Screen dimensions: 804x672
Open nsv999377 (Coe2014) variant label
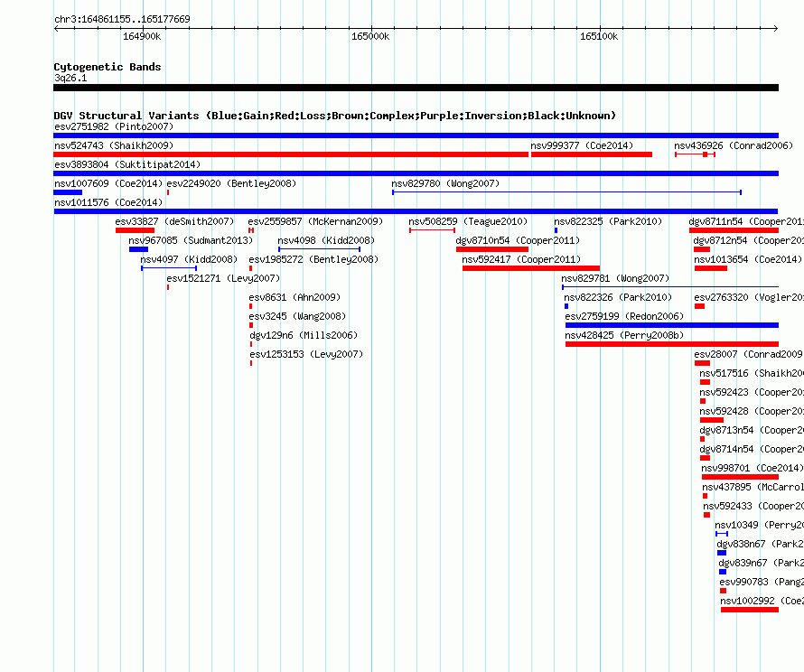pyautogui.click(x=582, y=145)
